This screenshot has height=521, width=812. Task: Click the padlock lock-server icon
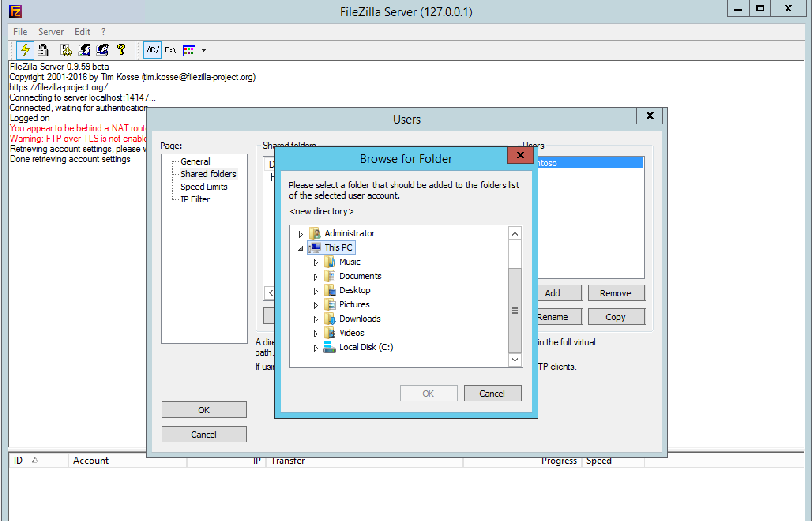tap(43, 50)
